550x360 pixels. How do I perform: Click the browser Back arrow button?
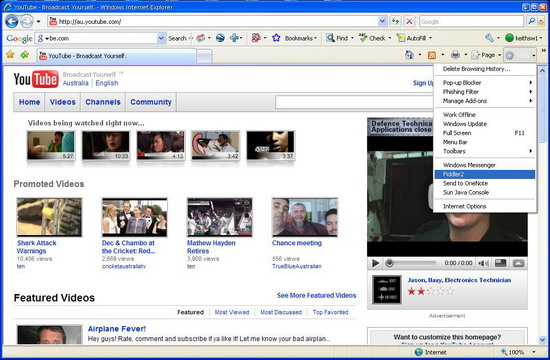[x=12, y=22]
